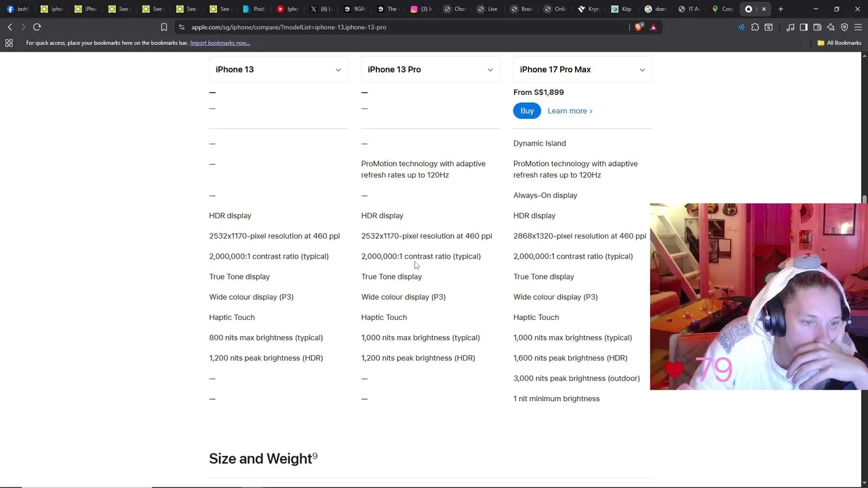This screenshot has height=488, width=868.
Task: Click iPhone 17 Pro Max 'Wide colour display (P3)'
Action: [555, 297]
